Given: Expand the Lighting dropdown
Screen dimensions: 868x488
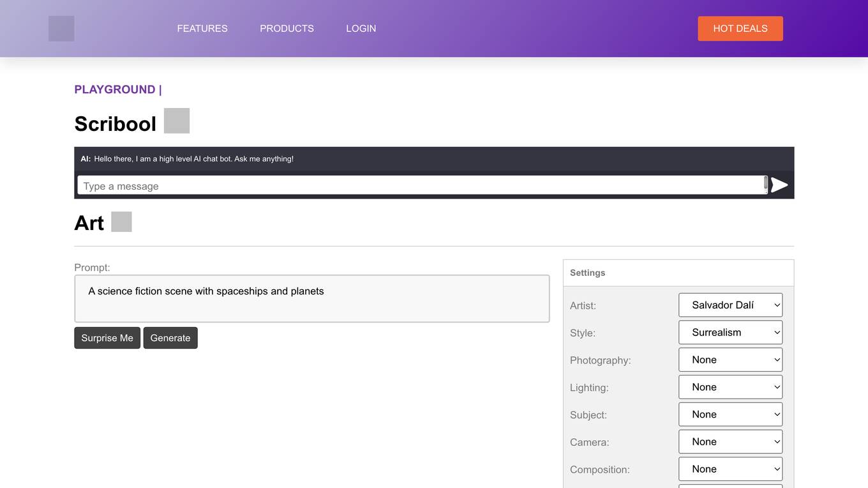Looking at the screenshot, I should 731,387.
